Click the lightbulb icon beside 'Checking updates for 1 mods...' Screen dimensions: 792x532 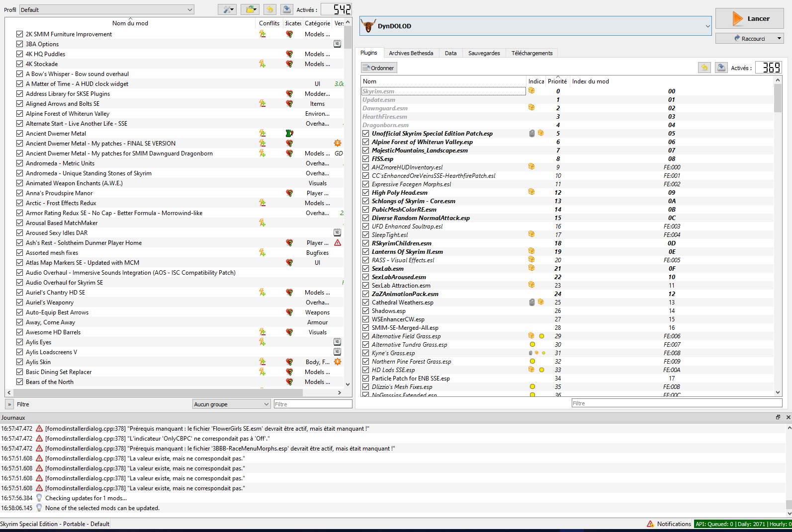39,498
